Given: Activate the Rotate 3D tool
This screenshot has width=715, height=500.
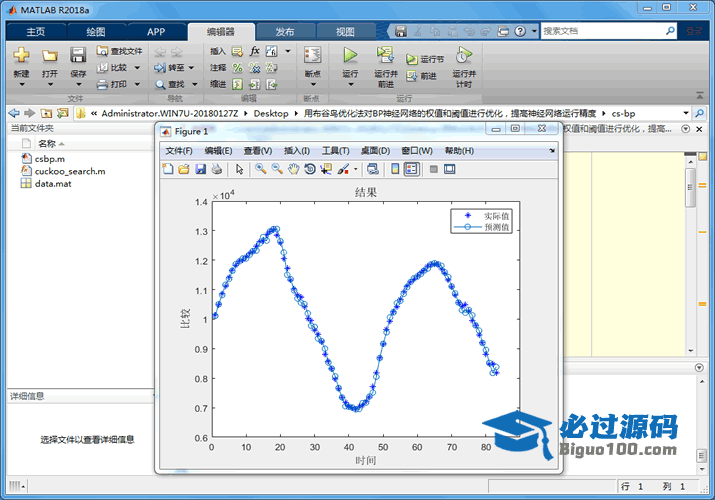Looking at the screenshot, I should click(x=309, y=169).
